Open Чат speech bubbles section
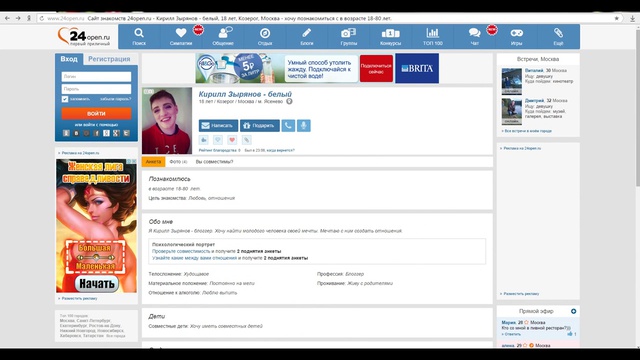The height and width of the screenshot is (360, 640). point(475,37)
